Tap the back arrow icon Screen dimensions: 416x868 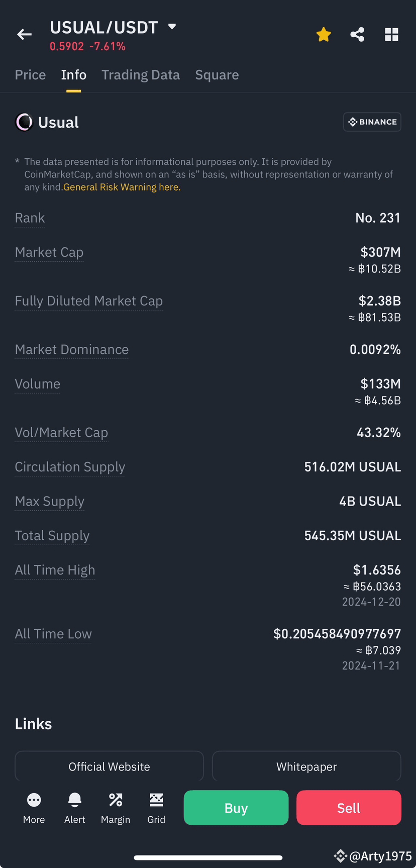(x=24, y=35)
